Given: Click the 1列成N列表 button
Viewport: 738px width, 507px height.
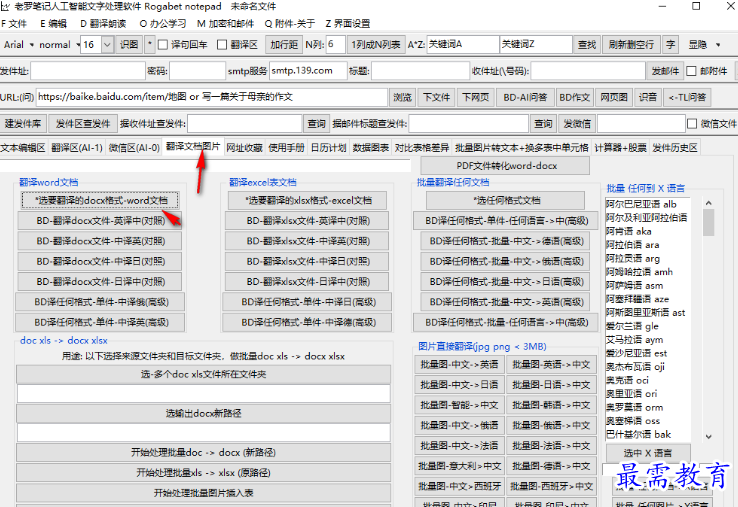Looking at the screenshot, I should 376,45.
